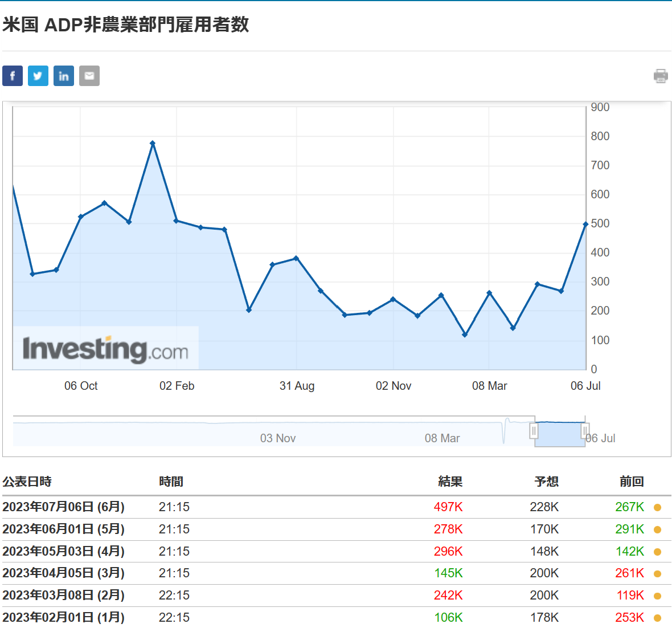Click volatility dot on 2023年06月01日 row
672x636 pixels.
point(657,529)
